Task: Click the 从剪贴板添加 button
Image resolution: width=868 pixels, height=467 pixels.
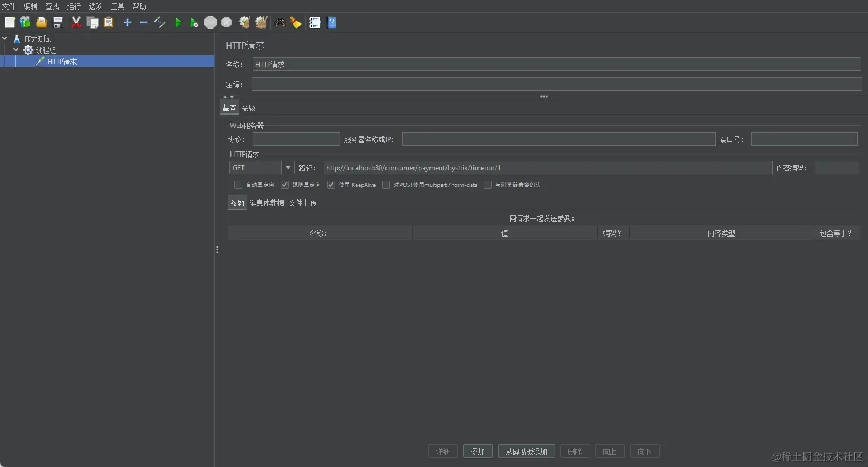Action: click(x=527, y=452)
